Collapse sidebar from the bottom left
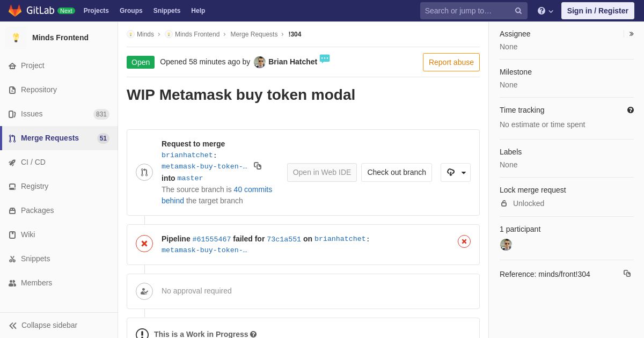 pos(43,325)
